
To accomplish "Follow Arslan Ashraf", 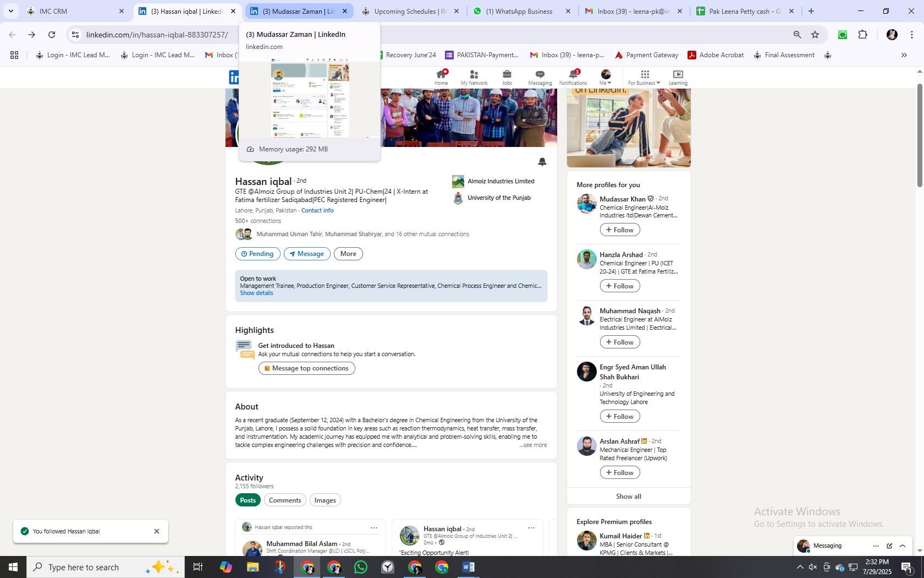I will [x=620, y=472].
